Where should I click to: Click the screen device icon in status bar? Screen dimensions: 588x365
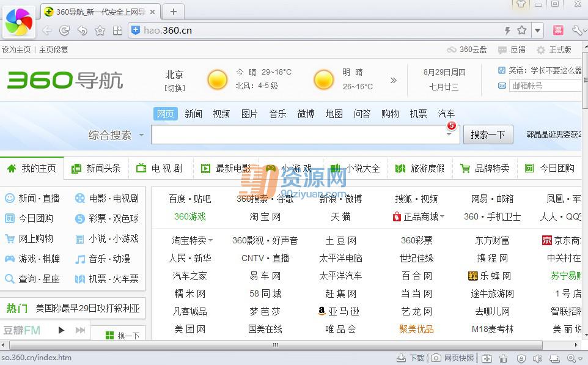(554, 358)
